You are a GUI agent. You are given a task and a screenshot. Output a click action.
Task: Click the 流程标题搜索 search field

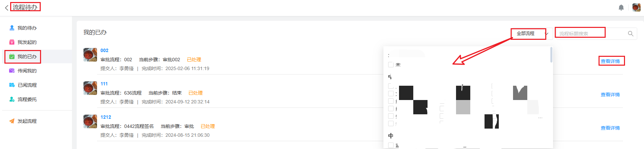point(590,34)
